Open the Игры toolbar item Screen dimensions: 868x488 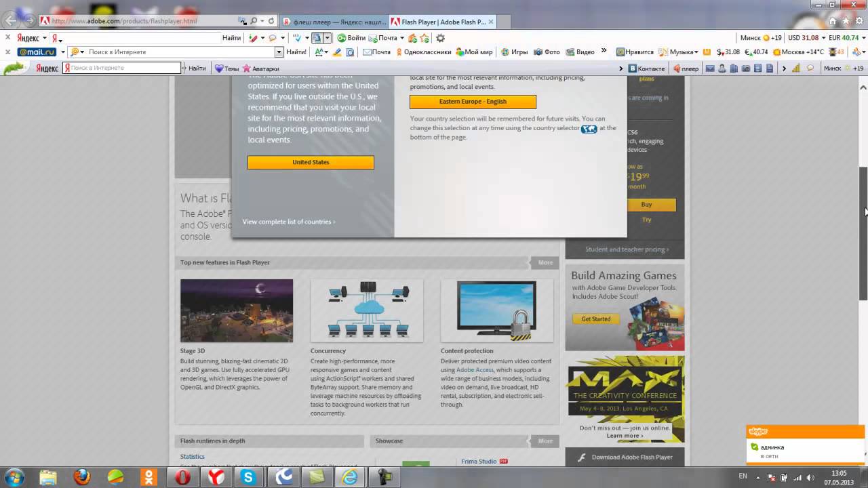(514, 52)
